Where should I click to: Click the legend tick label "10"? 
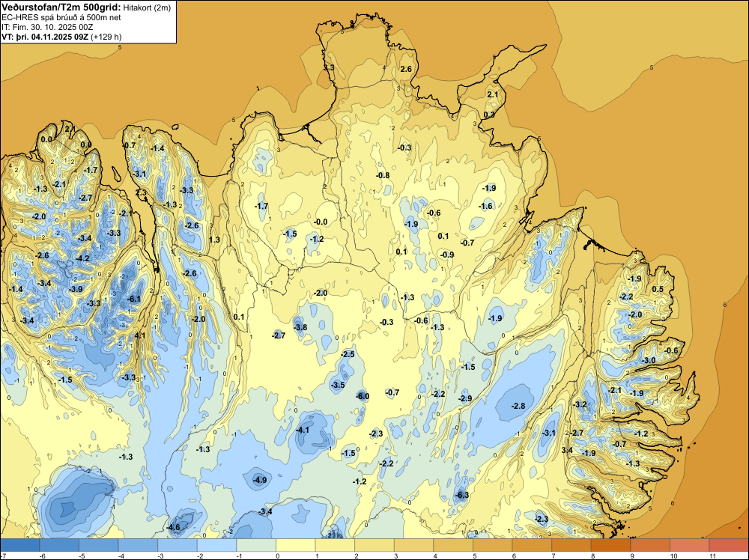coord(673,556)
